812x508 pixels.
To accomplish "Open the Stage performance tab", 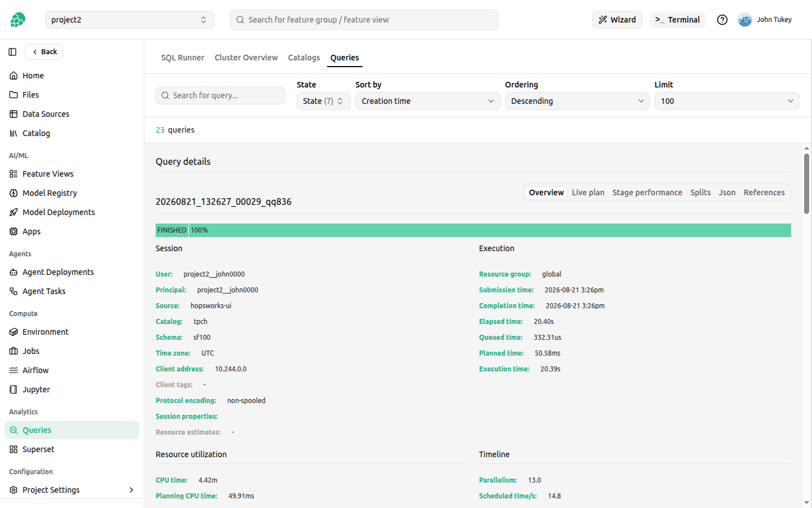I will [x=647, y=192].
